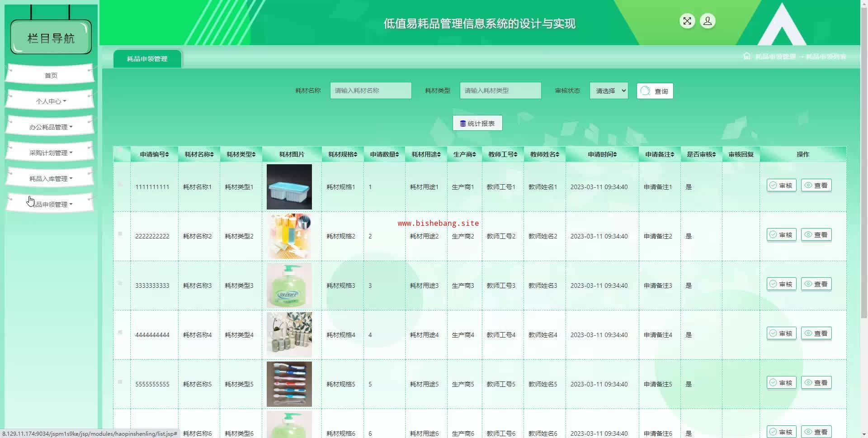Viewport: 868px width, 438px height.
Task: Expand the 办公耗品管理 sidebar menu
Action: pyautogui.click(x=51, y=127)
